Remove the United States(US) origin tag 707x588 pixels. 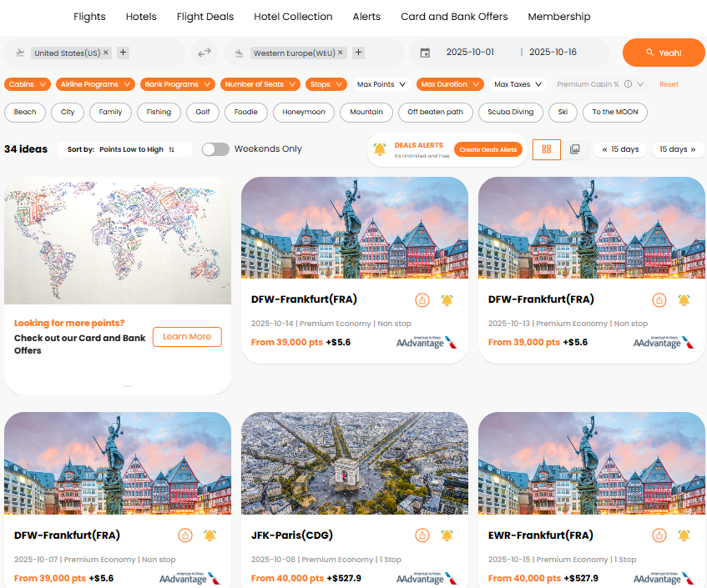click(x=106, y=53)
